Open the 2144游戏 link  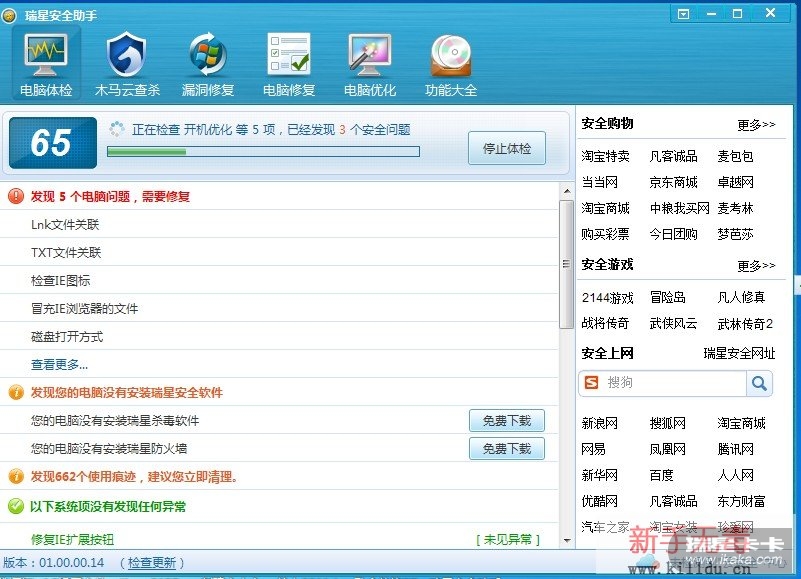pos(607,298)
